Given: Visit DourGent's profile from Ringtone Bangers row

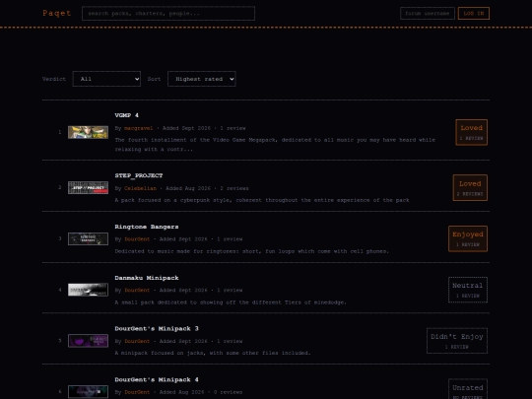Looking at the screenshot, I should tap(137, 239).
